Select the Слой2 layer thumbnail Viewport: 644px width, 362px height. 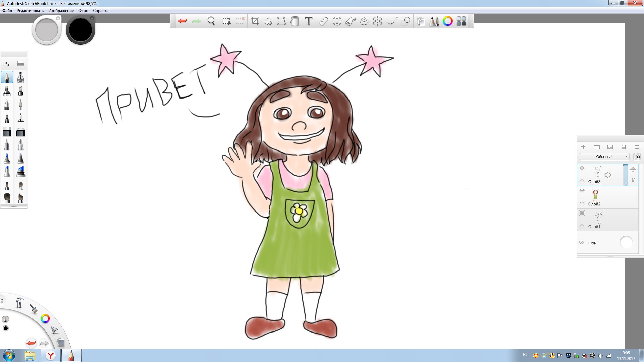pyautogui.click(x=595, y=194)
